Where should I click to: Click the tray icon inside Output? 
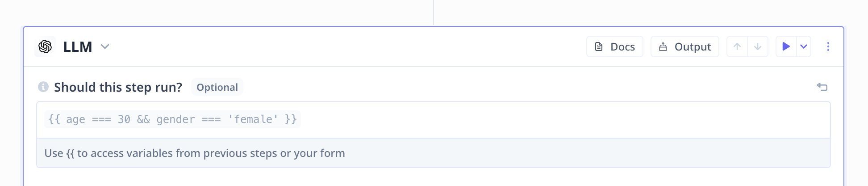663,46
